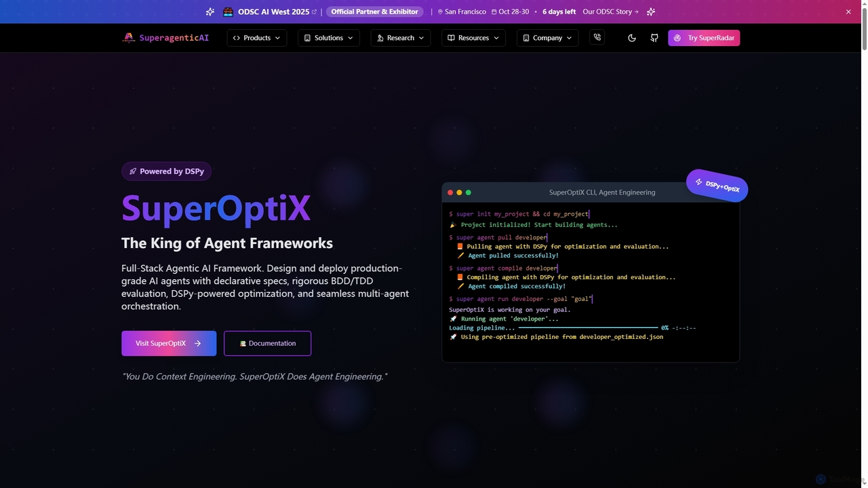
Task: Click 'SuperOptiX is working on your goal.' line
Action: 510,310
